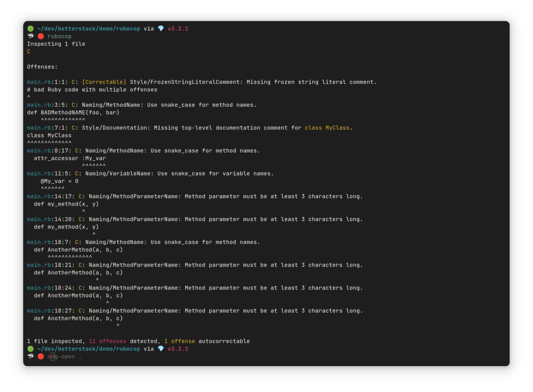533x392 pixels.
Task: Click the green status circle in the top prompt
Action: [30, 29]
